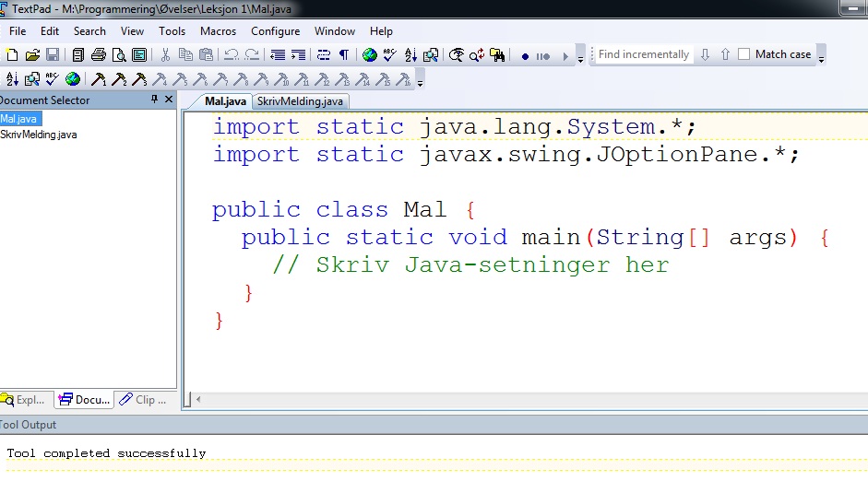Viewport: 868px width, 493px height.
Task: Find next using the down arrow button
Action: tap(705, 54)
